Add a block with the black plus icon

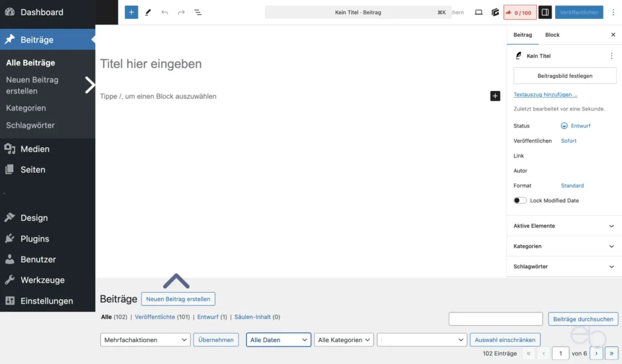point(495,96)
